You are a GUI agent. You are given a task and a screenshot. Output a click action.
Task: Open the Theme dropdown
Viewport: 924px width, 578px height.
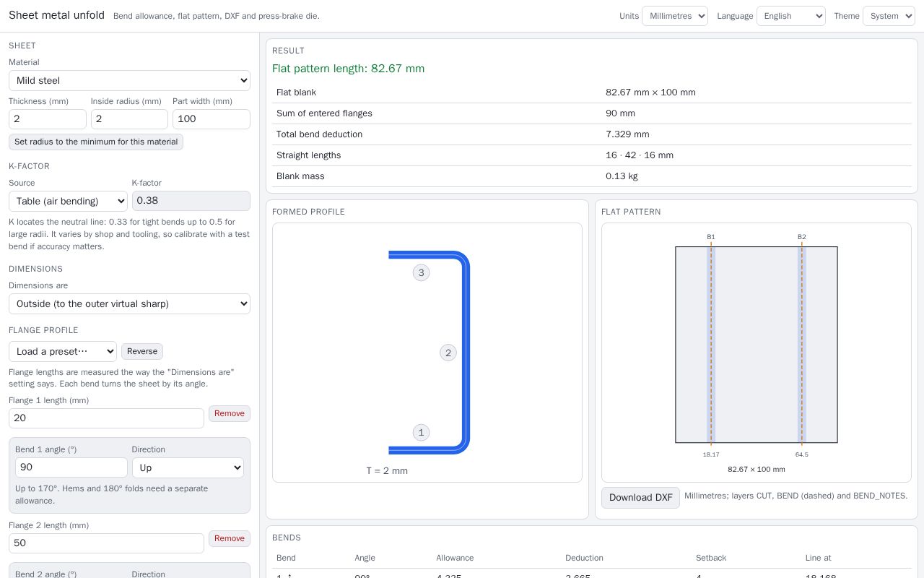[x=889, y=16]
